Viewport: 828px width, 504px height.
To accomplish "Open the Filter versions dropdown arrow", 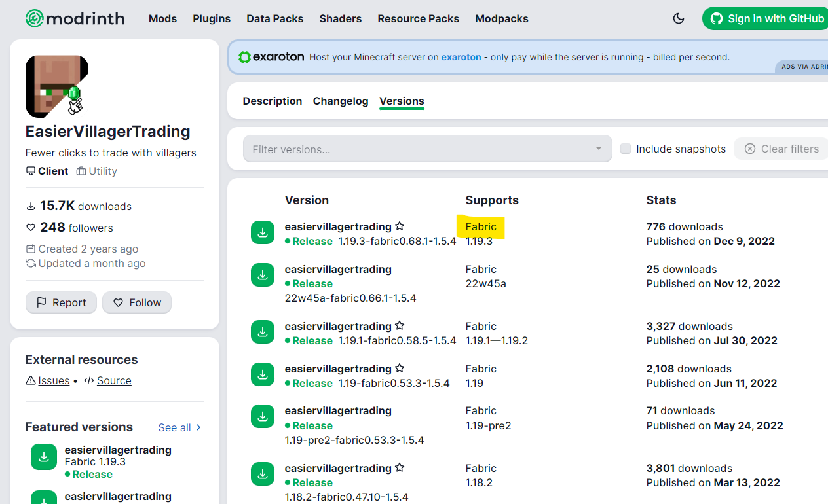I will click(597, 149).
